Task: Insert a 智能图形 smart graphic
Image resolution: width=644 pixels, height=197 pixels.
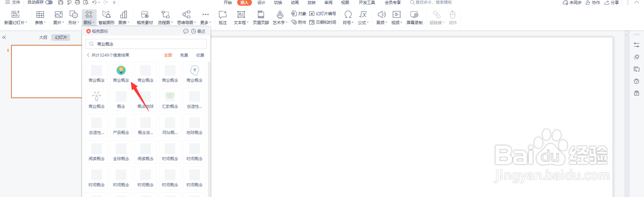Action: 107,18
